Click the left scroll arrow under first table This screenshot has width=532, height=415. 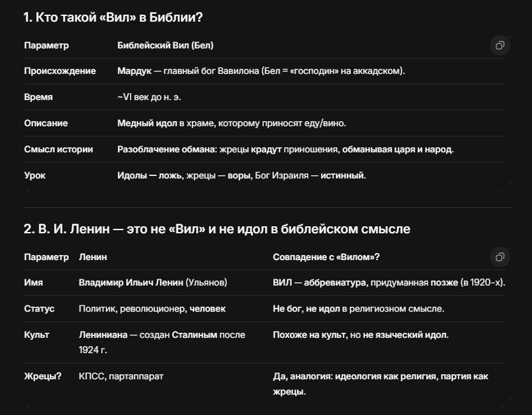pyautogui.click(x=28, y=191)
